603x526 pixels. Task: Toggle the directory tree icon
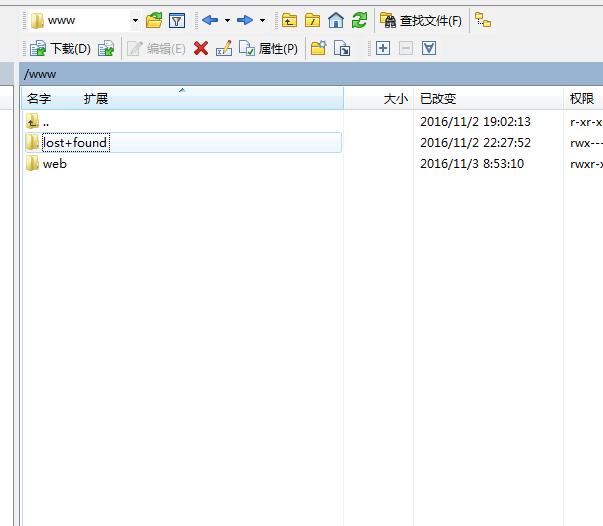pyautogui.click(x=483, y=20)
